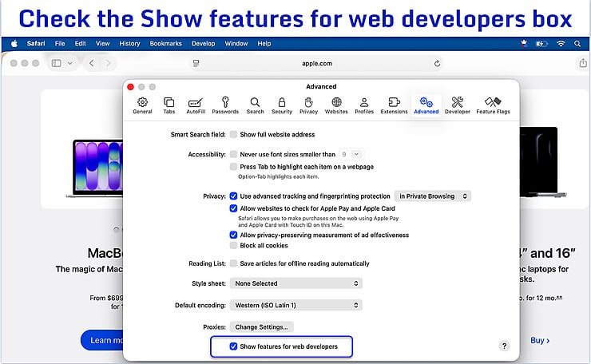Open the Passwords settings pane
Viewport: 591px width, 364px height.
[225, 105]
